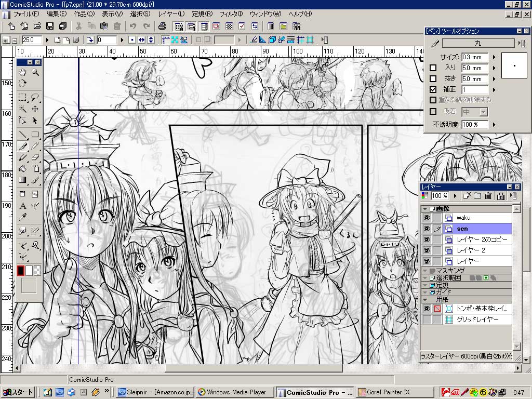The width and height of the screenshot is (532, 399).
Task: Open the layer opacity arrow
Action: [x=455, y=196]
